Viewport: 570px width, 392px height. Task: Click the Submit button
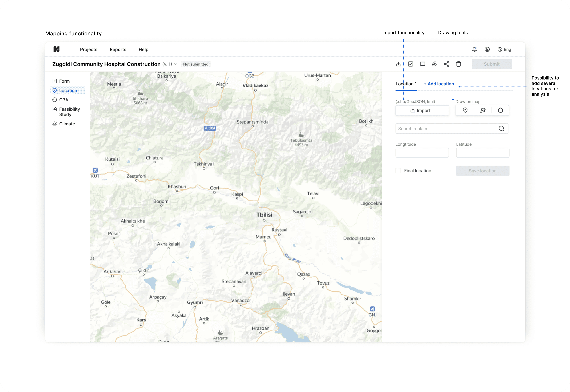491,64
